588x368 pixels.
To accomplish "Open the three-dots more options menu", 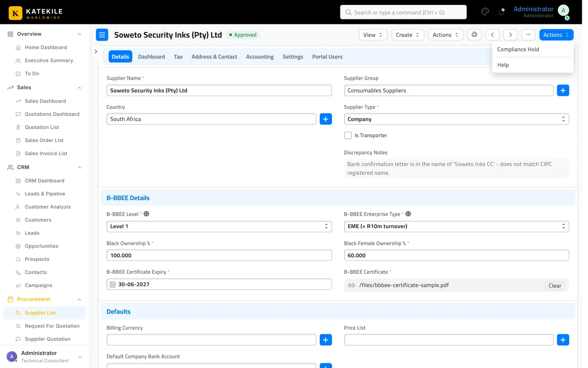I will pos(528,35).
